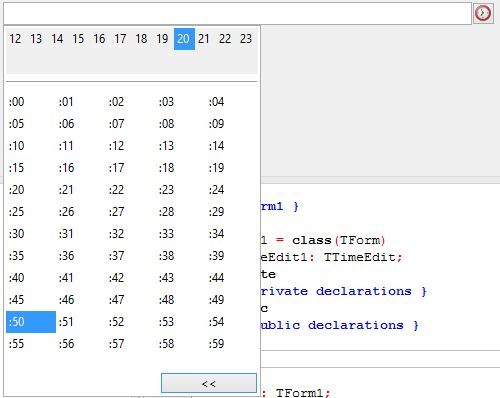Screen dimensions: 500x398
Task: Select hour 17
Action: [x=120, y=39]
